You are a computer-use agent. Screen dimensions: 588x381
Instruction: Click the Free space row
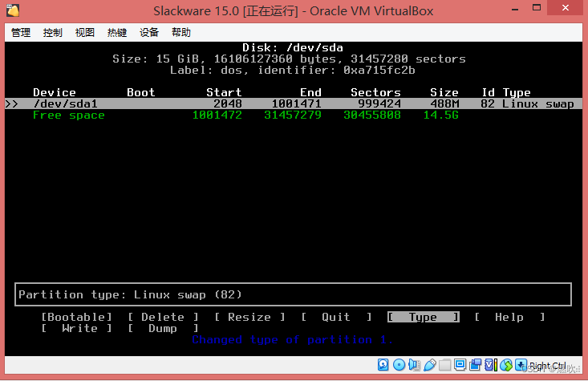(x=245, y=116)
